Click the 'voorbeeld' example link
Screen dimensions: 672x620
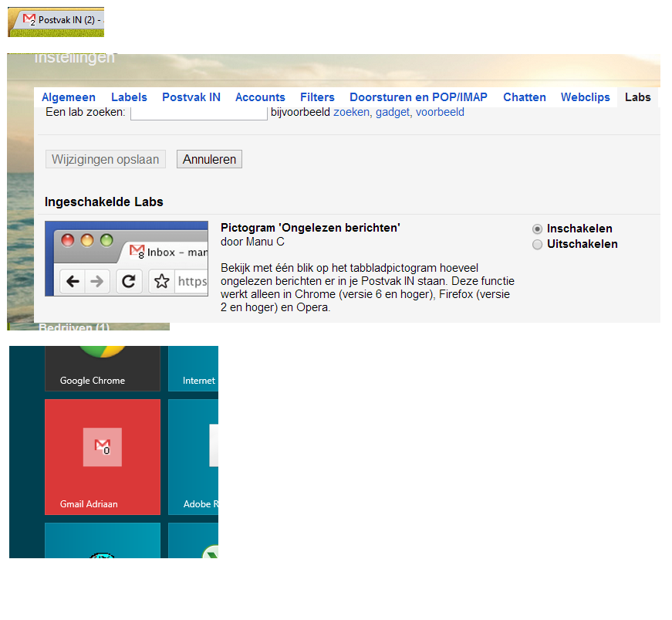pos(440,113)
